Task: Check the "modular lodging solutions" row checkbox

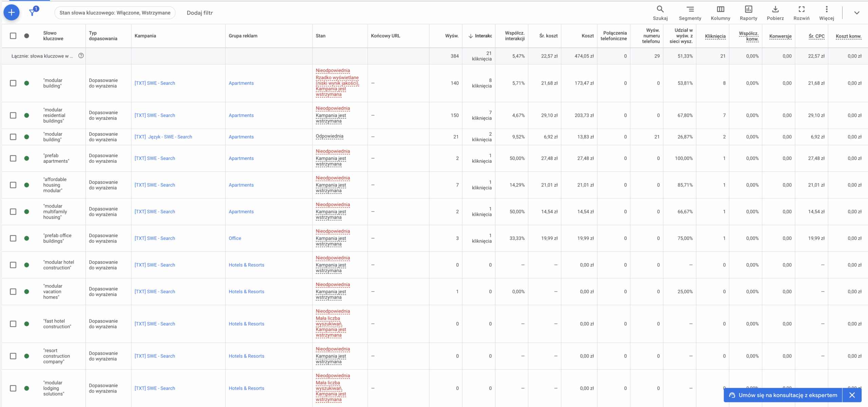Action: 13,388
